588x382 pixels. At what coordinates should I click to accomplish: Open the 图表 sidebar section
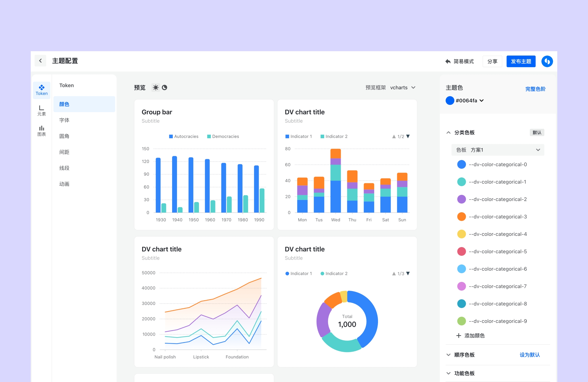click(41, 131)
